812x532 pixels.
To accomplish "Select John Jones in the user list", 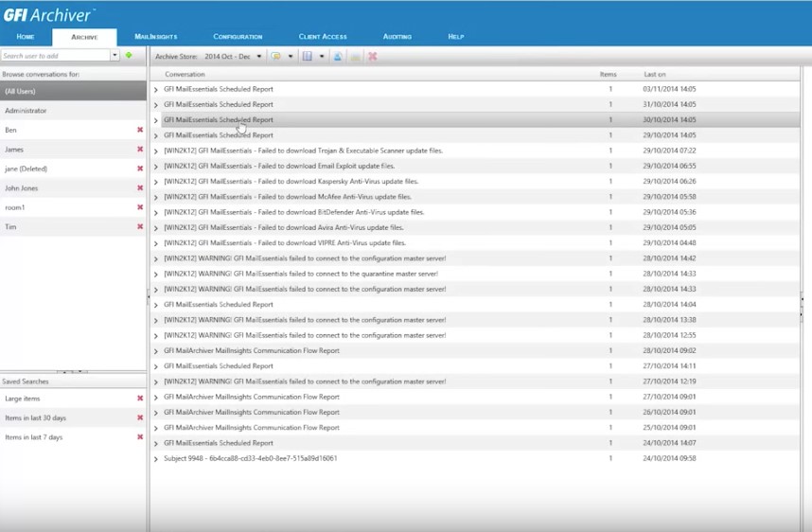I will [x=73, y=188].
